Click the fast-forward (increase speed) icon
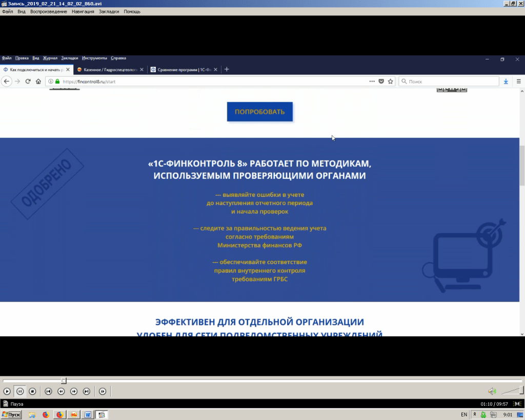 (x=74, y=391)
